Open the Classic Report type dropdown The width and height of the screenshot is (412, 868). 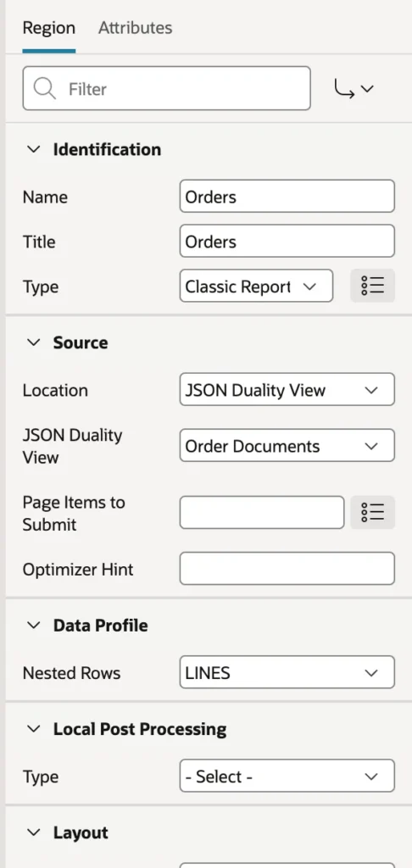[256, 287]
